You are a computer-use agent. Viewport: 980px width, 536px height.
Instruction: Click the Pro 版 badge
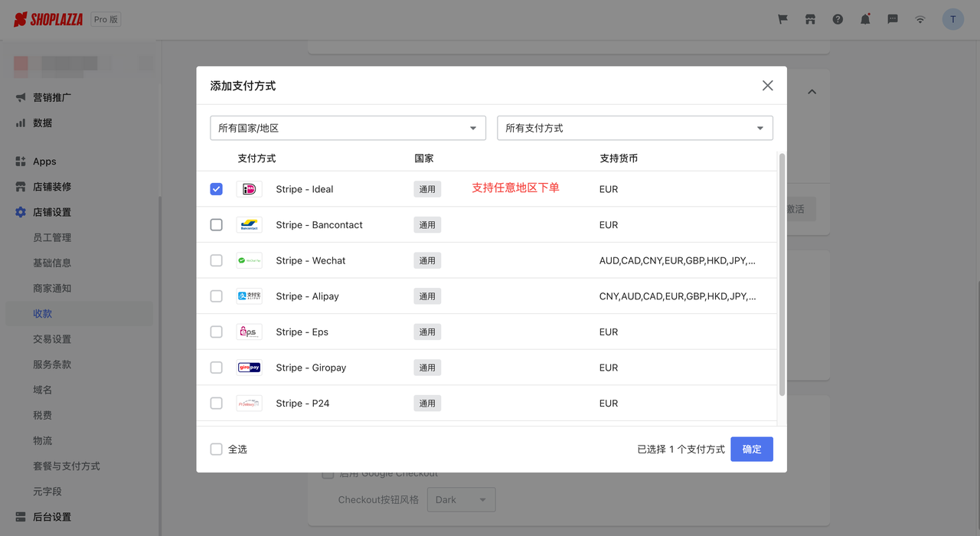106,20
